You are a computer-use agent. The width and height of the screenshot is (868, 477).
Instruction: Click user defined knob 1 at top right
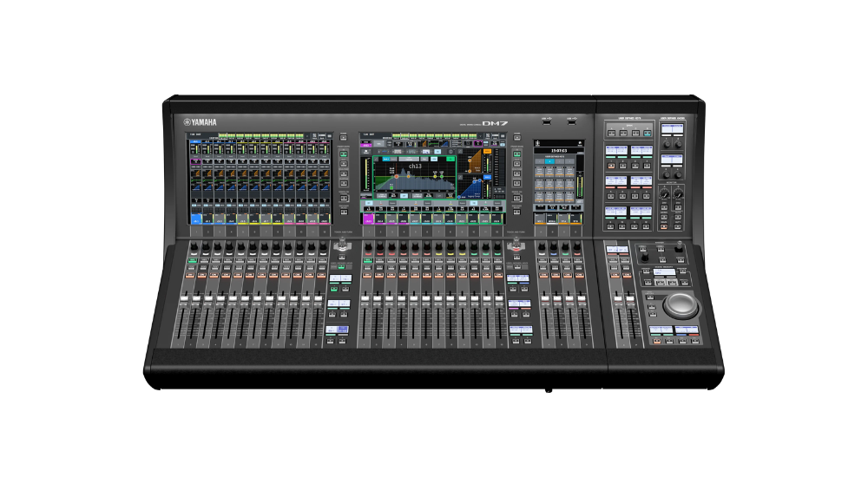pos(667,145)
